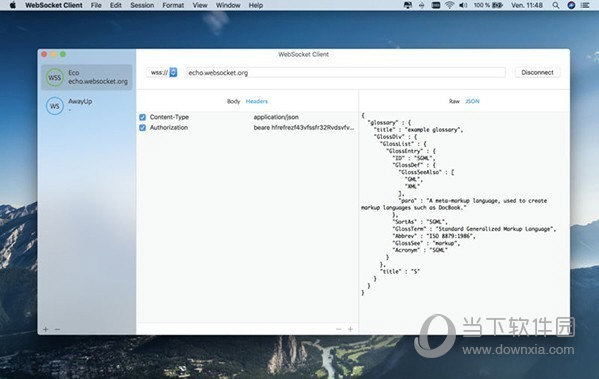Screen dimensions: 599x379
Task: Click the application/json header value
Action: point(276,117)
